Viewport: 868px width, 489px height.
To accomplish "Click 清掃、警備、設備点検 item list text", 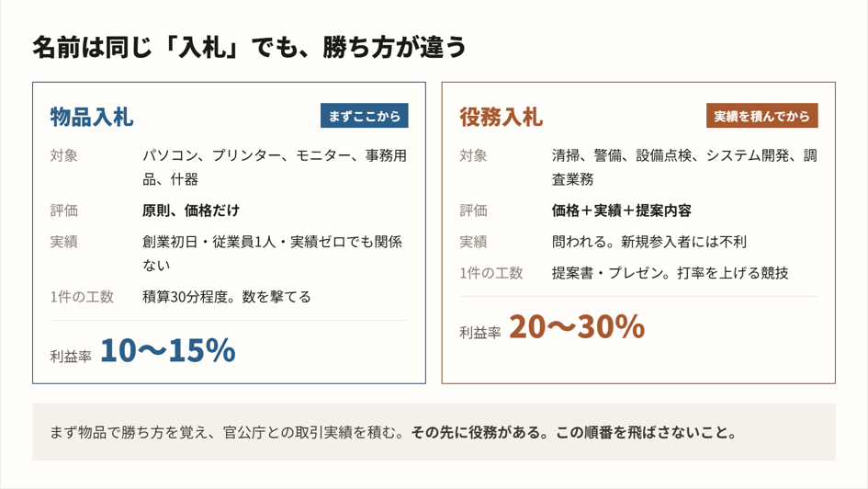I will tap(684, 167).
